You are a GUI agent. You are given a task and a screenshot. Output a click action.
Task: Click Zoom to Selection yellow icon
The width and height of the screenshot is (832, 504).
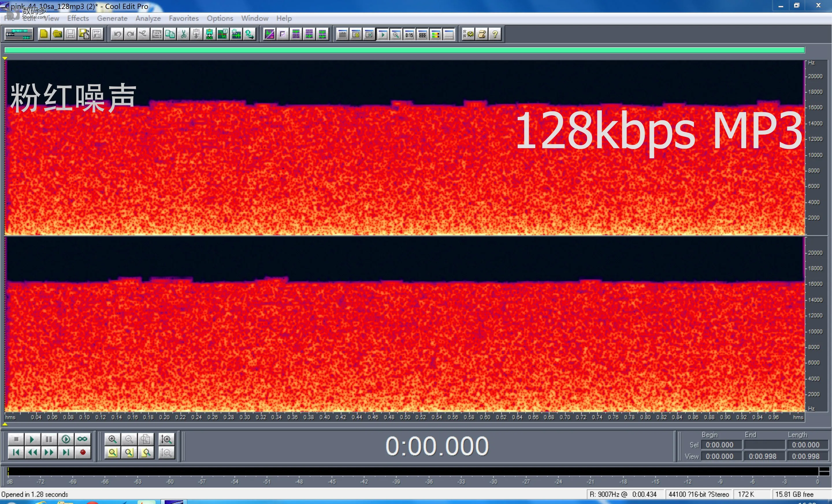[112, 452]
